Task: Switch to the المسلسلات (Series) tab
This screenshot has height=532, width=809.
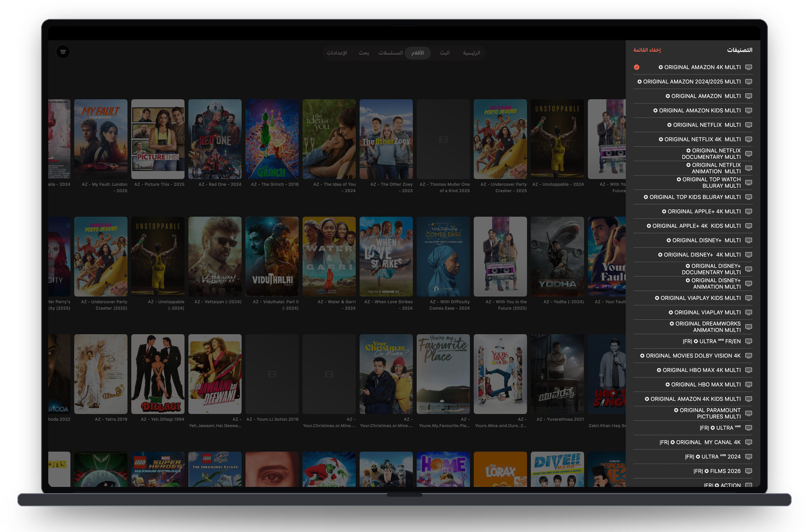Action: pyautogui.click(x=390, y=53)
